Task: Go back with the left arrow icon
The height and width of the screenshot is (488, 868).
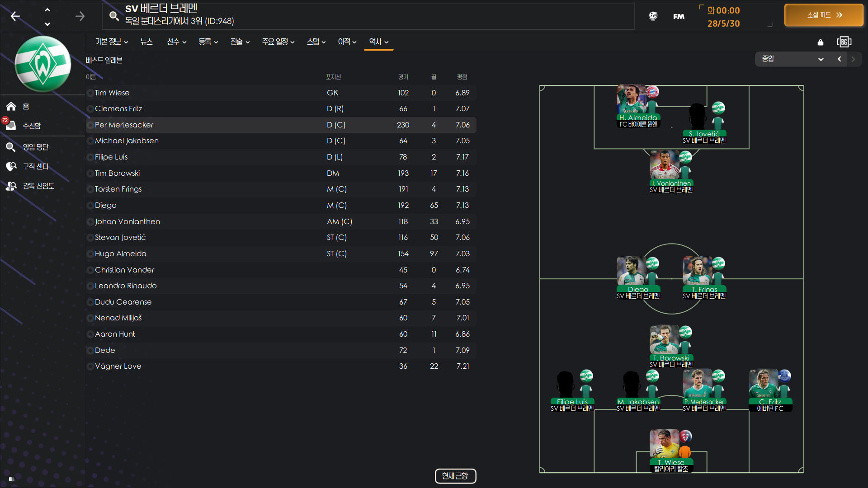Action: [x=15, y=16]
